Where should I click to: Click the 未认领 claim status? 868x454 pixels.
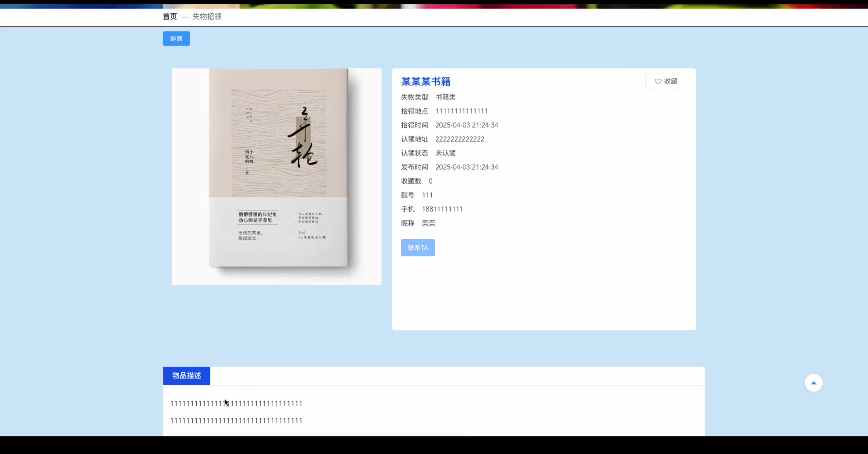pos(445,153)
